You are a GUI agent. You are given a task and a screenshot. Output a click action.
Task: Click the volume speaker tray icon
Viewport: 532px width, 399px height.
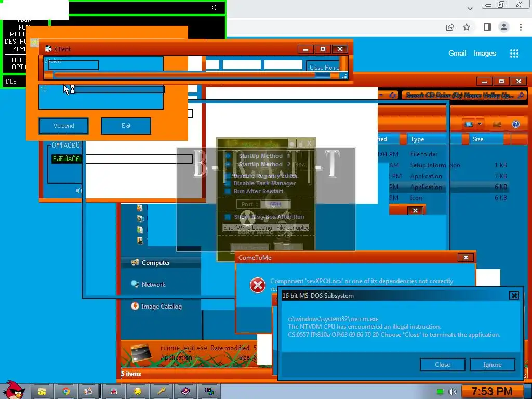click(453, 392)
